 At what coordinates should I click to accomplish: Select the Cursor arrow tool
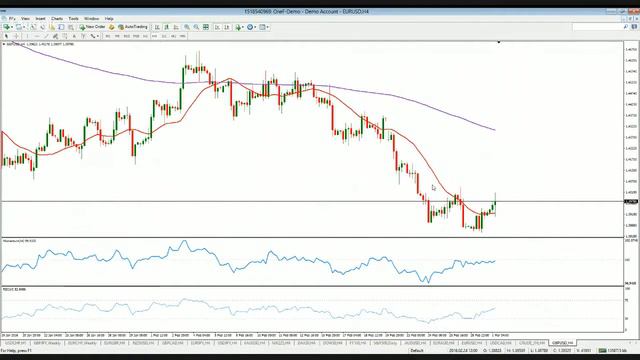(6, 36)
